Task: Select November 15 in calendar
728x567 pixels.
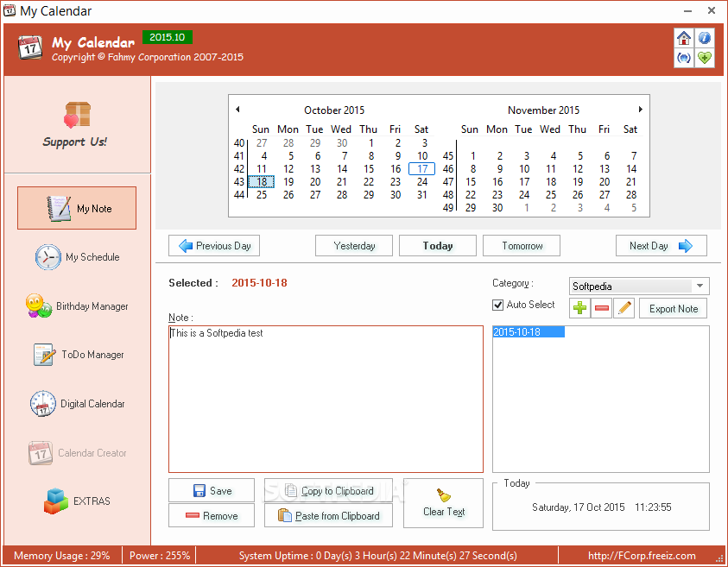Action: click(x=471, y=182)
